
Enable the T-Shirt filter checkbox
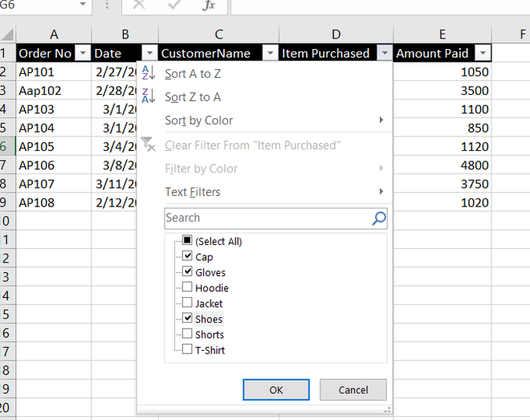click(x=187, y=349)
